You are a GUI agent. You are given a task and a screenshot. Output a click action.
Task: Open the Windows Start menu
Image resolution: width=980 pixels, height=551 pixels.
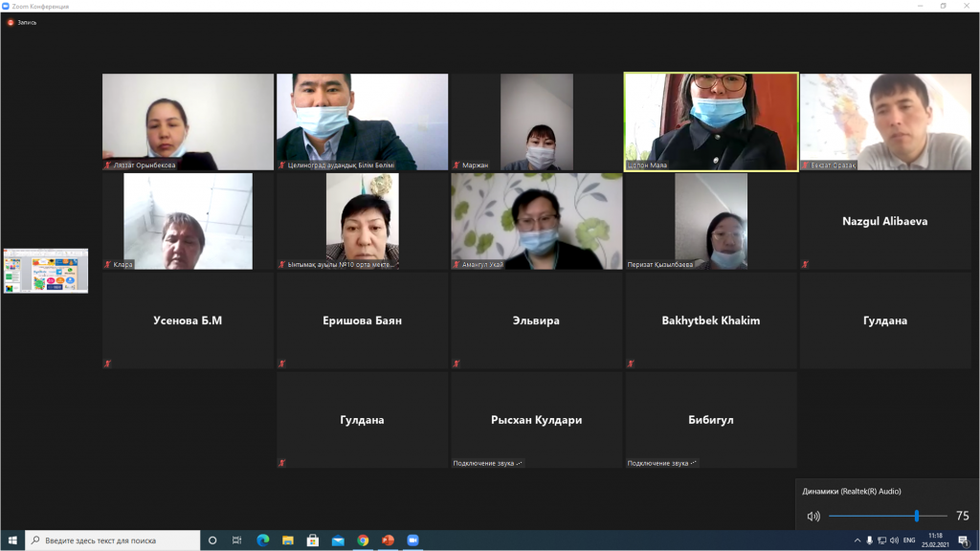point(11,540)
